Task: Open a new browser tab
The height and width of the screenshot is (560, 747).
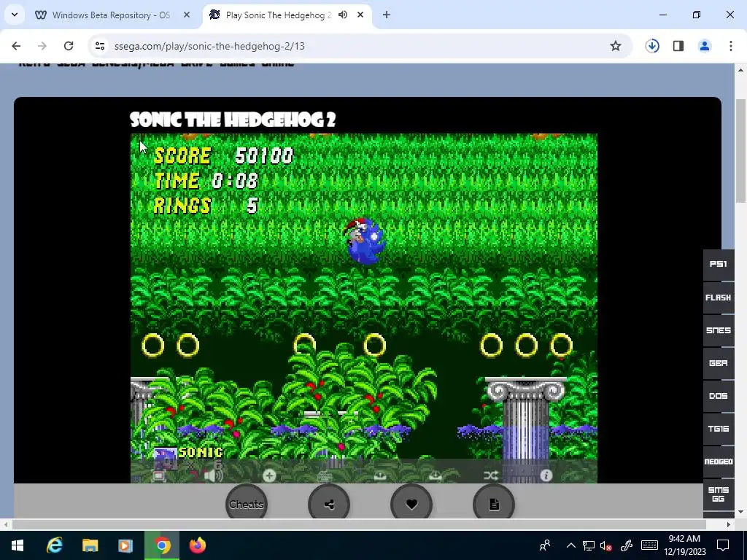Action: (387, 15)
